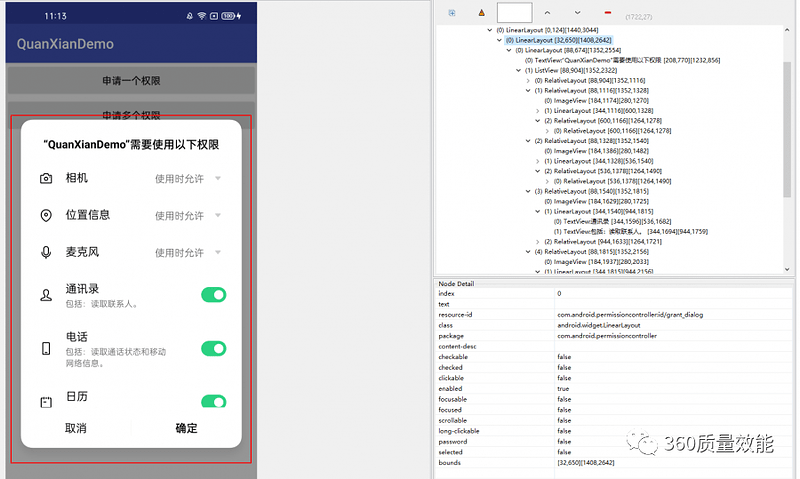Select the TextView:通讯录 tree node
The image size is (800, 479).
(x=612, y=221)
